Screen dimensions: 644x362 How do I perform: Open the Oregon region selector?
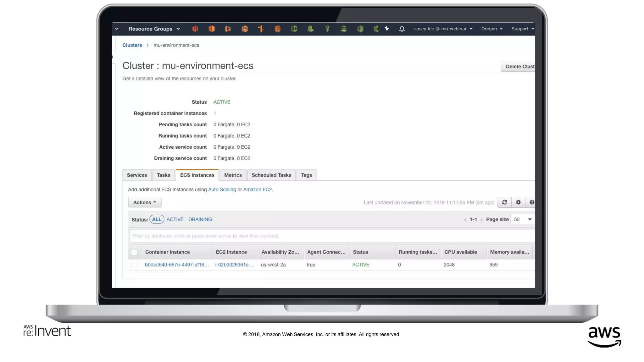click(x=492, y=29)
